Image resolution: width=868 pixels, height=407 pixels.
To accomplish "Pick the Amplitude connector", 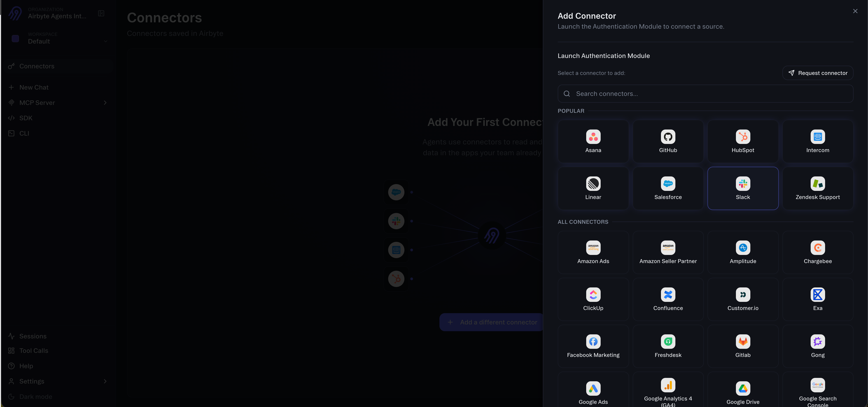I will (743, 252).
